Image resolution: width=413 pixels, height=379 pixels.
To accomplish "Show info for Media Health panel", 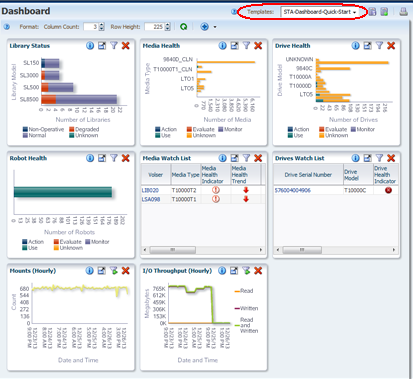I will [x=223, y=46].
